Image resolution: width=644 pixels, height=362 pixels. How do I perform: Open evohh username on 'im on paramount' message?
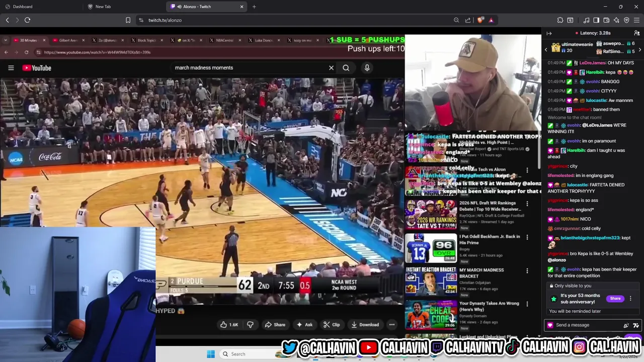tap(573, 141)
